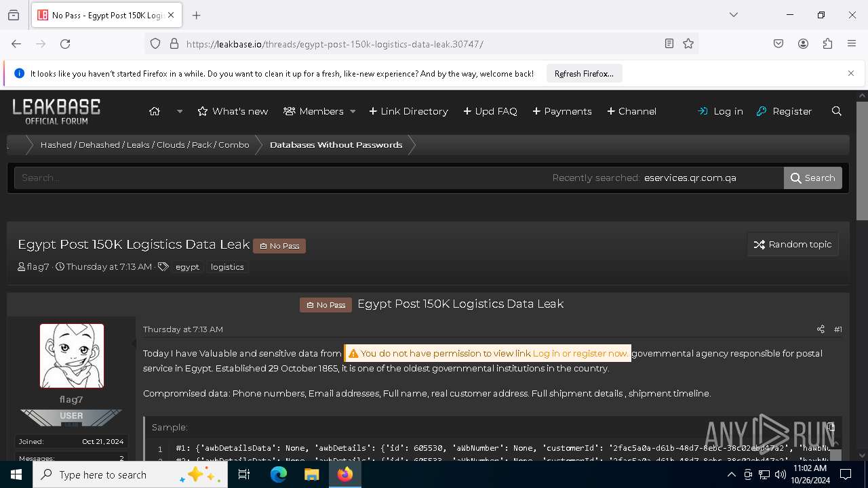Open Windows Start menu
868x488 pixels.
tap(16, 475)
